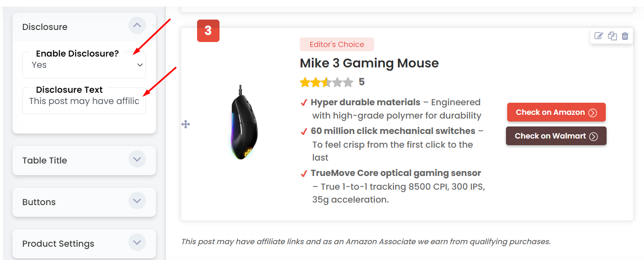Viewport: 644px width, 260px height.
Task: Duplicate the product with the copy icon
Action: (x=612, y=36)
